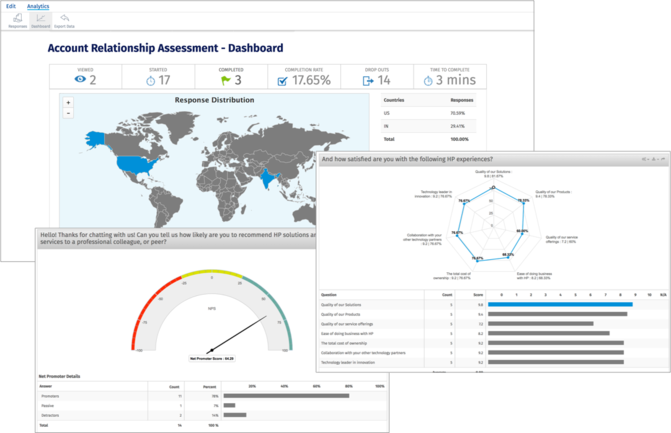671x433 pixels.
Task: Zoom out the Response Distribution map
Action: coord(68,113)
